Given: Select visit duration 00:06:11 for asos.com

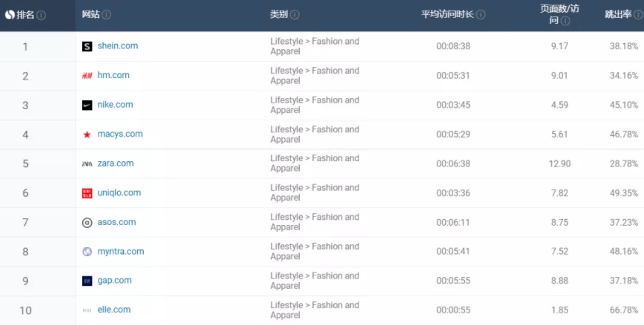Looking at the screenshot, I should point(453,222).
